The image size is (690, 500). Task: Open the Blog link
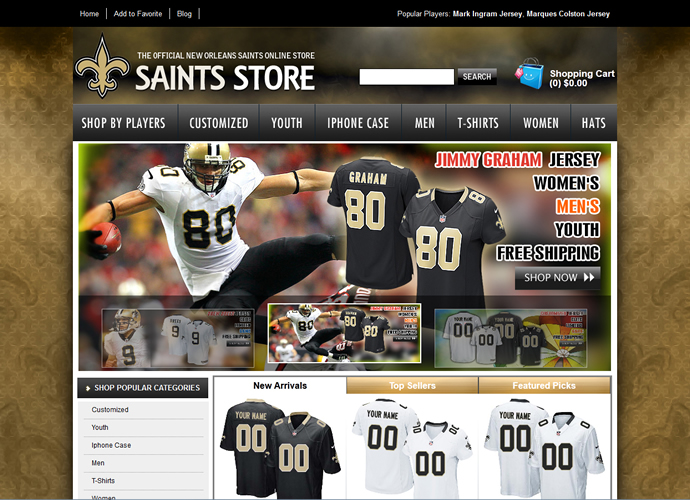184,14
